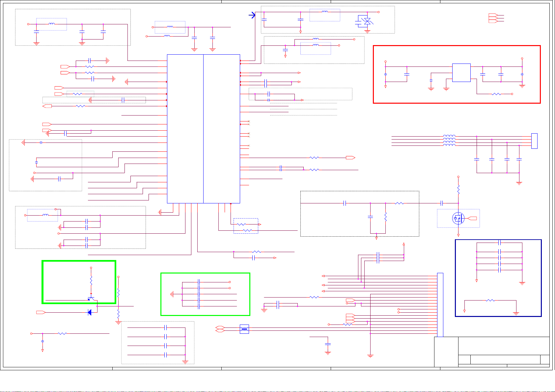Select the TVS diode symbol at top
The height and width of the screenshot is (392, 555).
pyautogui.click(x=367, y=21)
